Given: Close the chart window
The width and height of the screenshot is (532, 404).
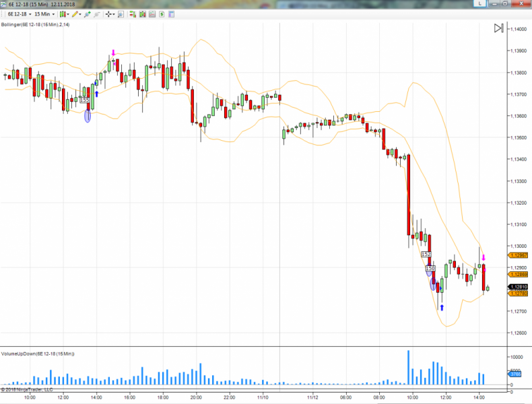Looking at the screenshot, I should (521, 3).
